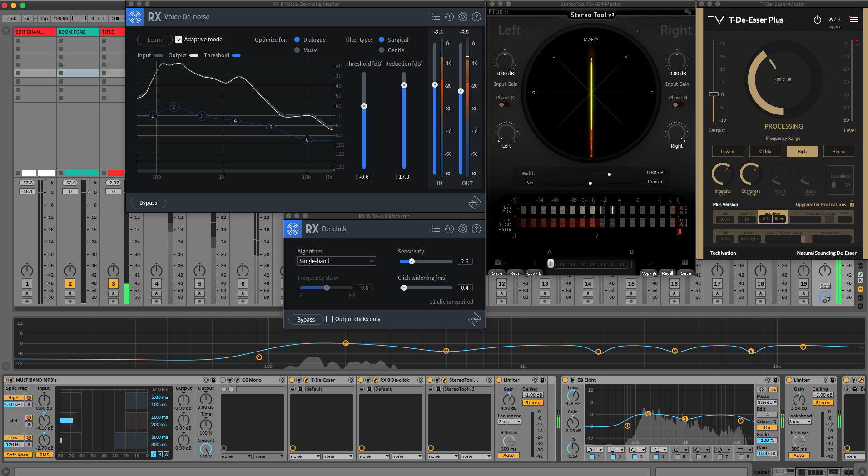868x476 pixels.
Task: Toggle T-De-Esser Plus power icon
Action: (x=818, y=20)
